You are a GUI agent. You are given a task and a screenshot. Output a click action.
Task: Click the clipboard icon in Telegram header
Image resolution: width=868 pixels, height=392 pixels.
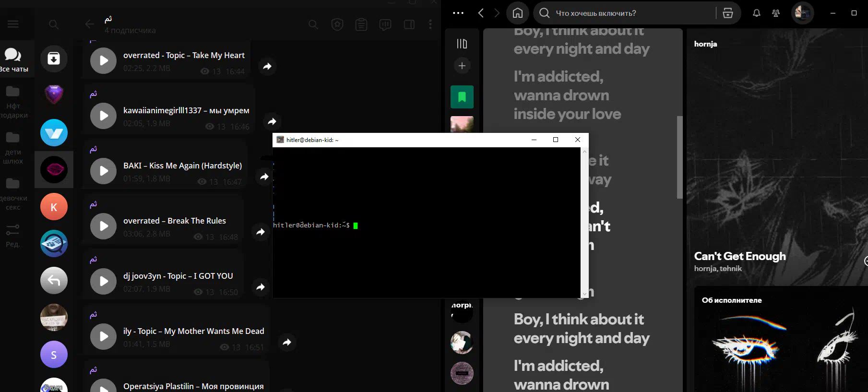pyautogui.click(x=361, y=24)
